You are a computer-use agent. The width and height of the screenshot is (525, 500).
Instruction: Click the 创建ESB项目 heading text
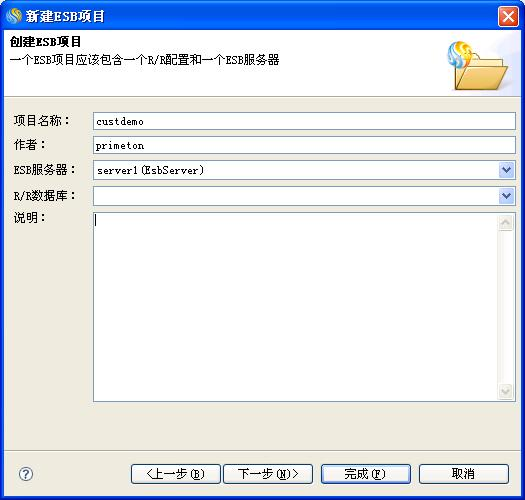tap(45, 42)
